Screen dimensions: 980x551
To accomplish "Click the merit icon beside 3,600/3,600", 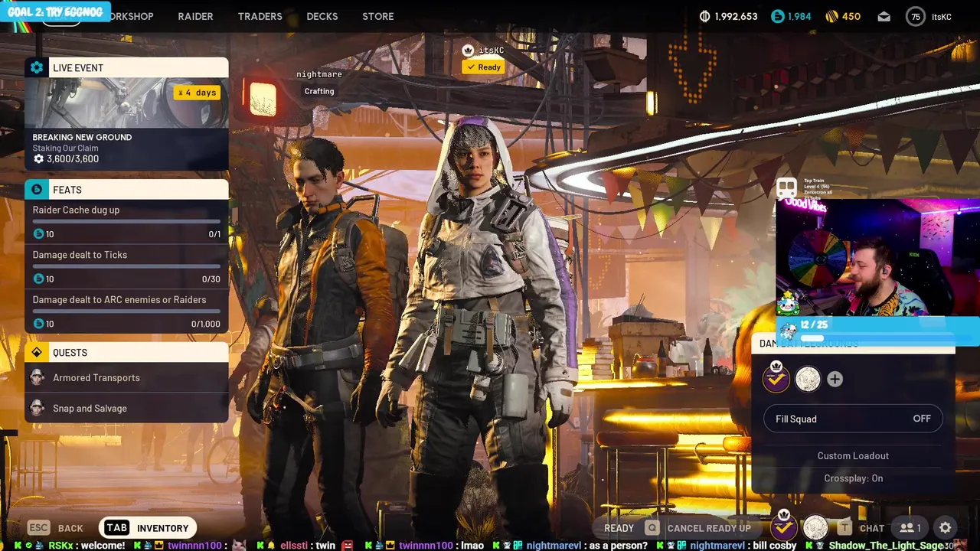I will tap(38, 159).
